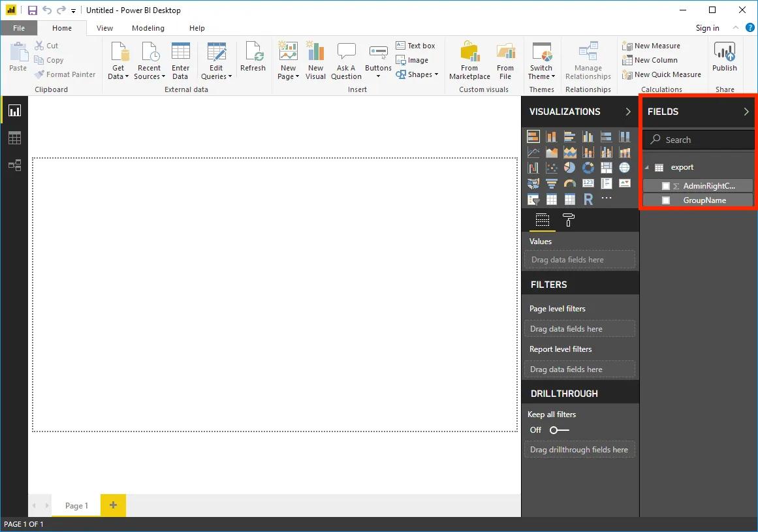Open the Shapes dropdown

417,74
